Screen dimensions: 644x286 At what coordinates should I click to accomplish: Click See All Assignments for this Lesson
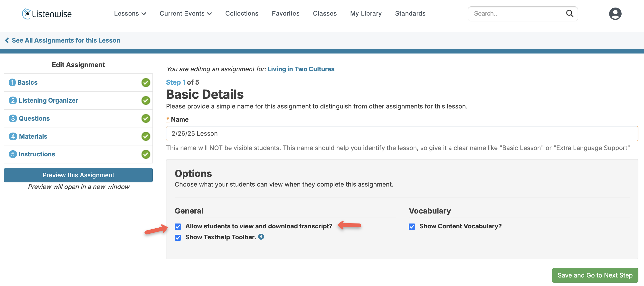click(66, 40)
